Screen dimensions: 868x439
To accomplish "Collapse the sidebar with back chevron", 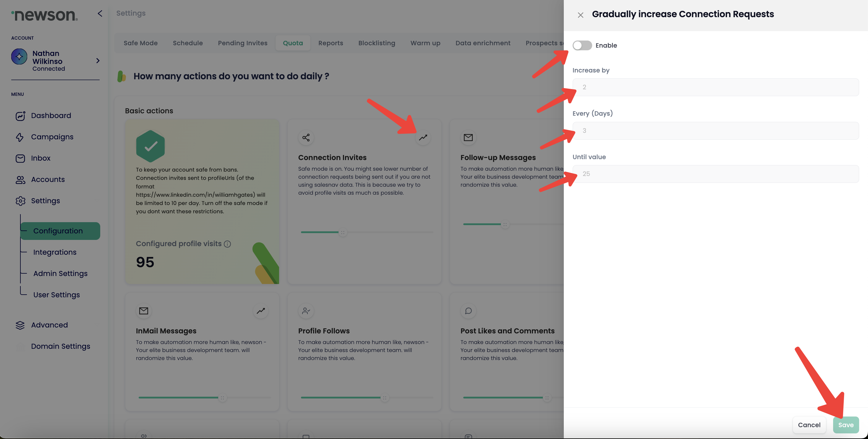I will tap(100, 14).
